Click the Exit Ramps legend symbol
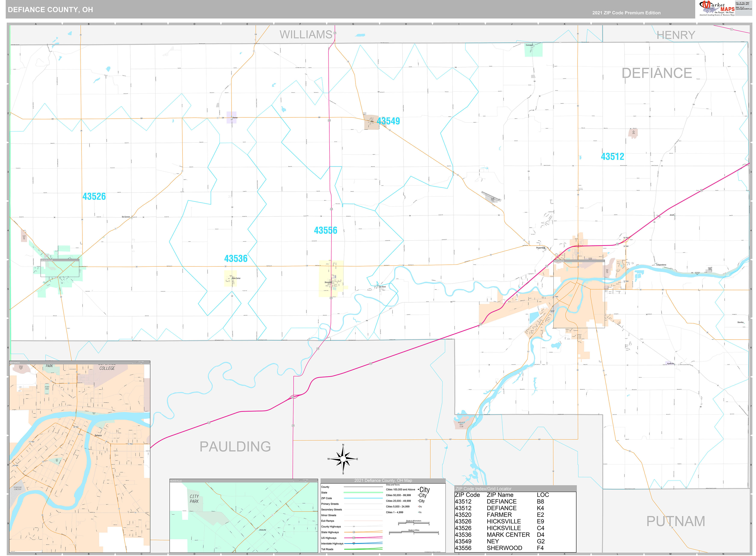The height and width of the screenshot is (556, 756). click(x=363, y=521)
